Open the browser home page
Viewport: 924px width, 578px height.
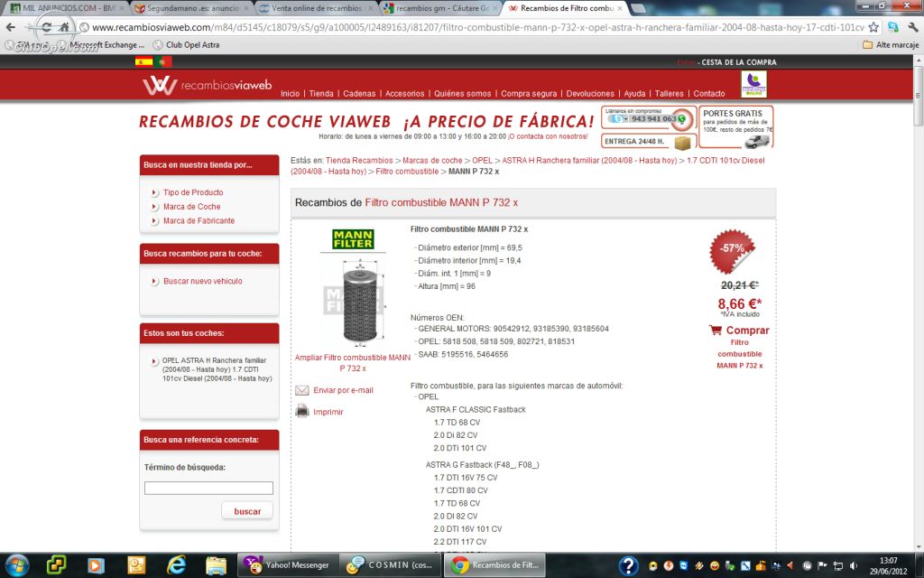64,27
